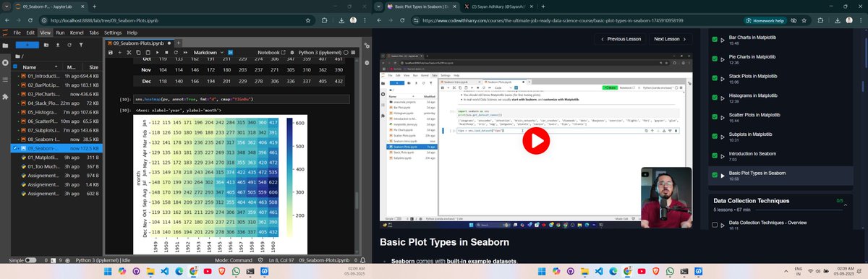Paste cell from clipboard in notebook toolbar
Screen dimensions: 868x279
[x=149, y=53]
